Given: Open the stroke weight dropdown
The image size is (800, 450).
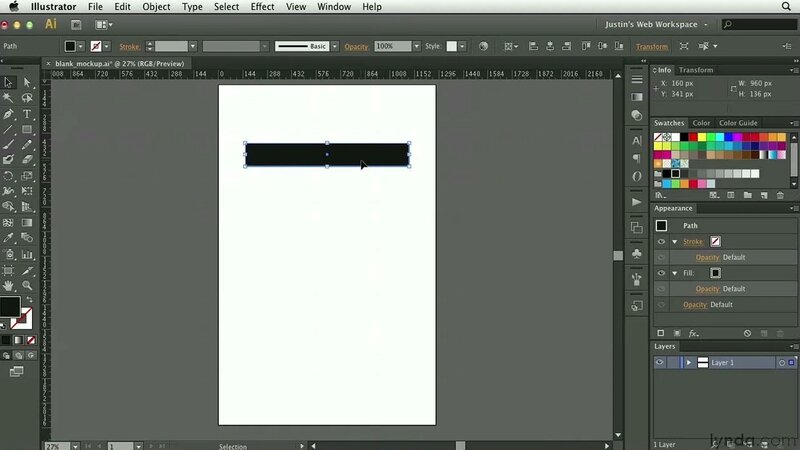Looking at the screenshot, I should (x=193, y=46).
